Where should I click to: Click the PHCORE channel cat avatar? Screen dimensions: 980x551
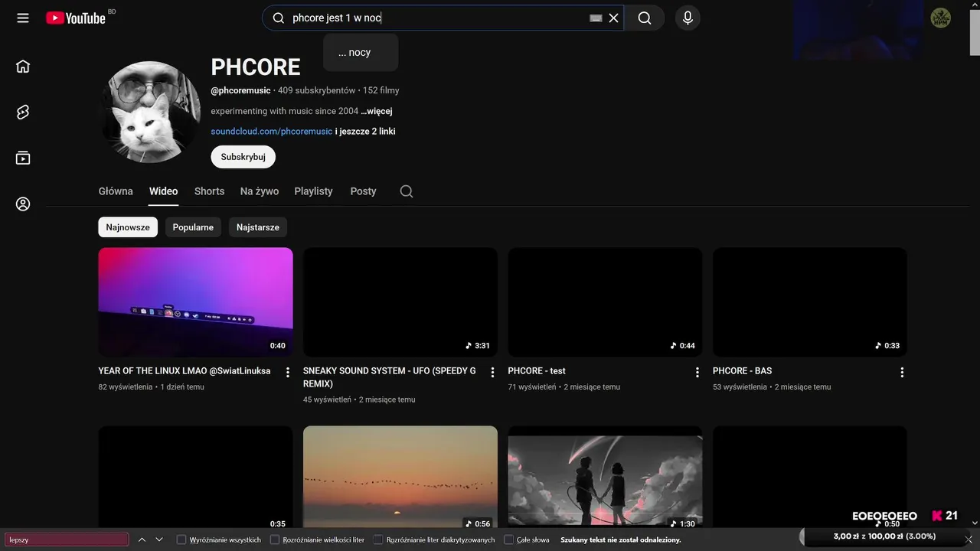(151, 112)
